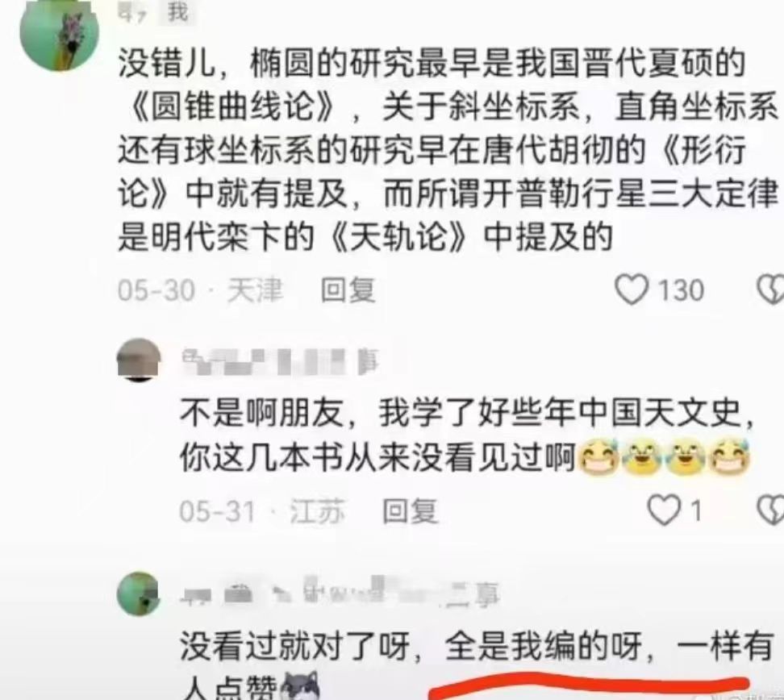Open the blurred username of second commenter
The image size is (784, 700).
[x=280, y=361]
